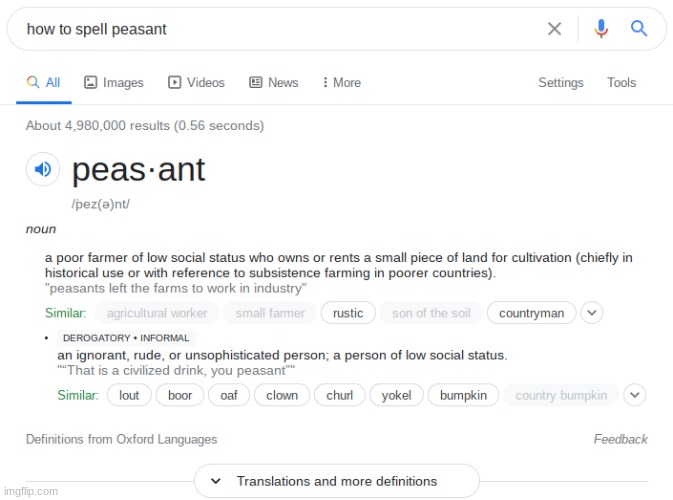
Task: Pick the 'lout' synonym chip
Action: pos(129,395)
